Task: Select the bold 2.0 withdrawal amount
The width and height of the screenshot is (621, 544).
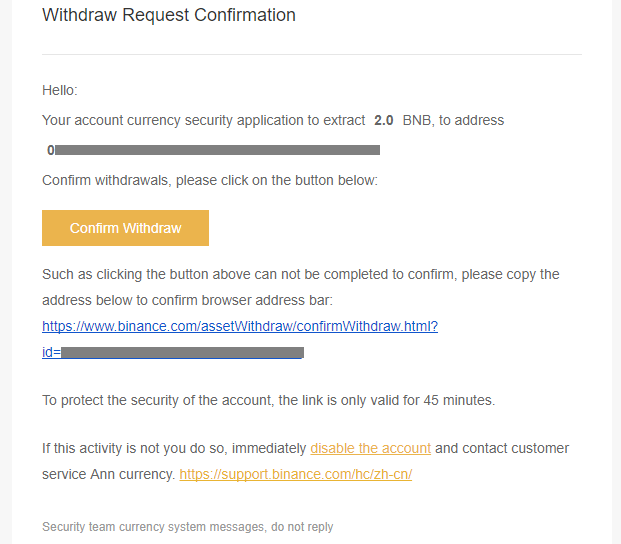Action: tap(383, 120)
